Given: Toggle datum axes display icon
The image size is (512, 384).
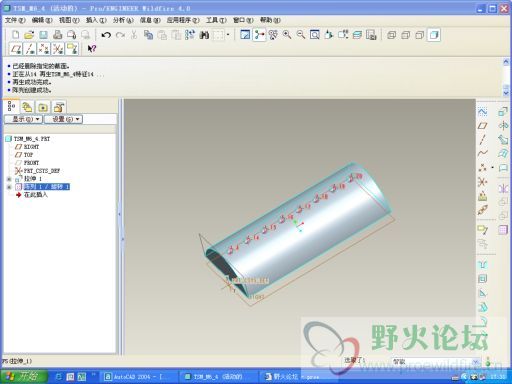Looking at the screenshot, I should coord(30,49).
